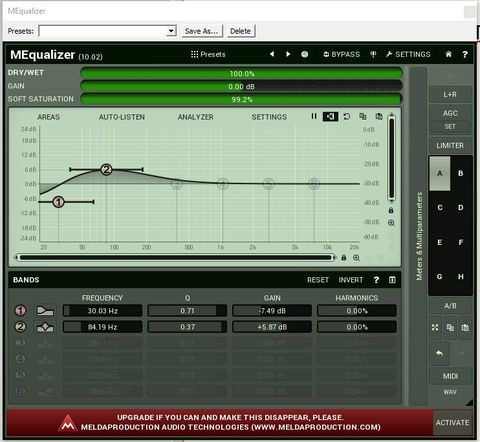Open the Presets dropdown box
480x442 pixels.
(107, 31)
